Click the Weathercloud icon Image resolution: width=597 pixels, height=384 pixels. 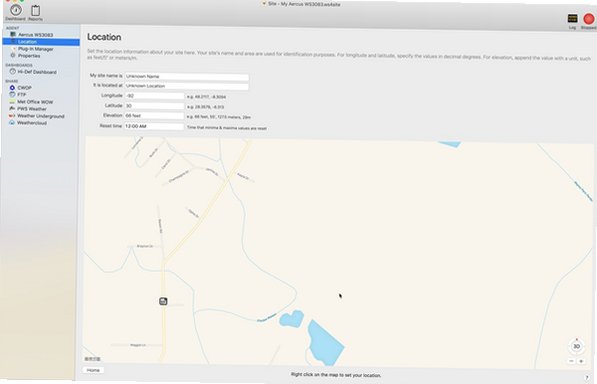pyautogui.click(x=12, y=123)
